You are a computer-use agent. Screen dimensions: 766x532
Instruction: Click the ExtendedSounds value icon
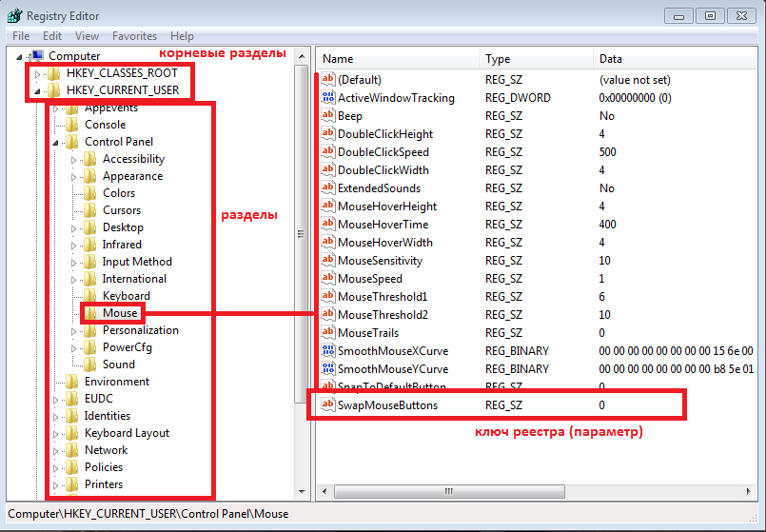[327, 187]
